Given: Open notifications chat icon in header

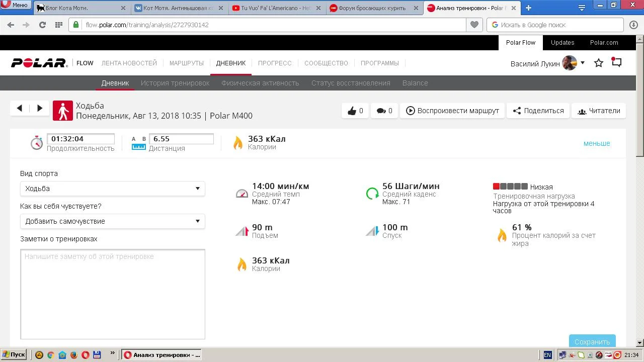Looking at the screenshot, I should click(617, 63).
